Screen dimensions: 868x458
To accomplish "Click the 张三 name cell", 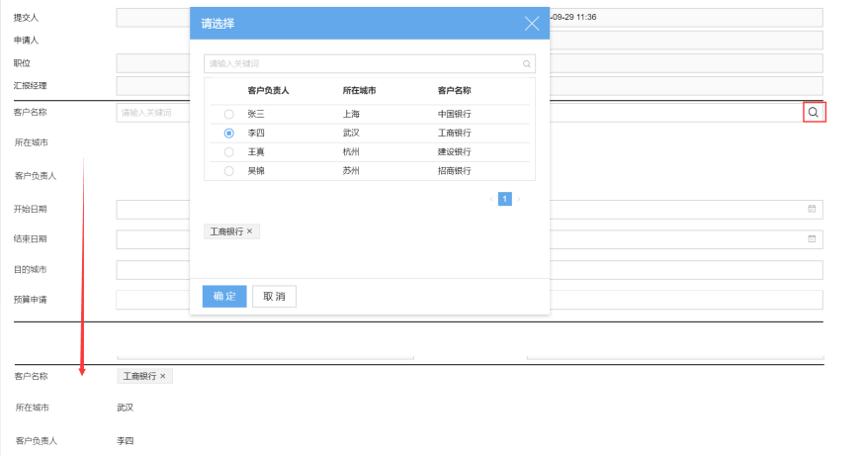I will pos(256,114).
